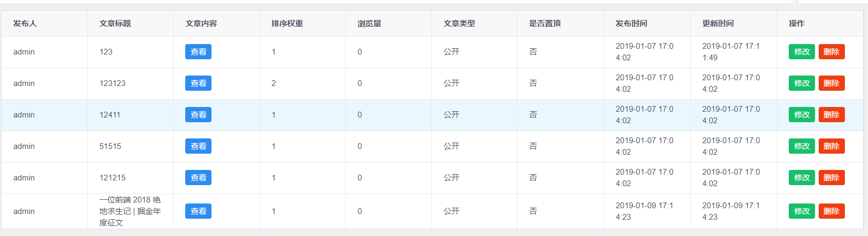View content of article 123123

tap(198, 83)
